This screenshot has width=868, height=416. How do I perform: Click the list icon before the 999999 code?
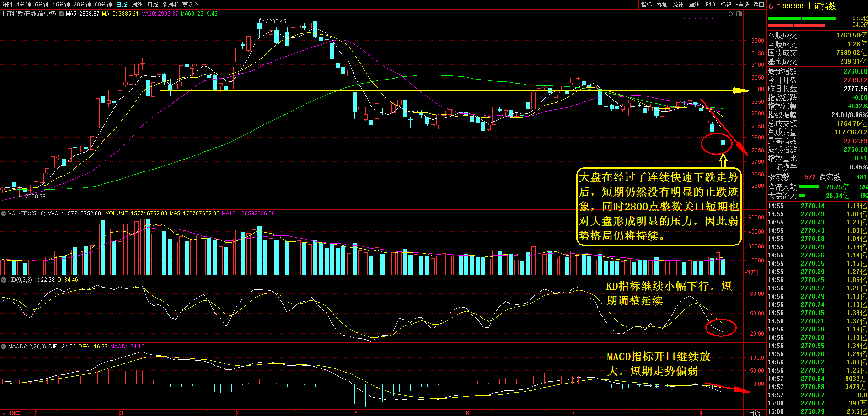click(778, 6)
